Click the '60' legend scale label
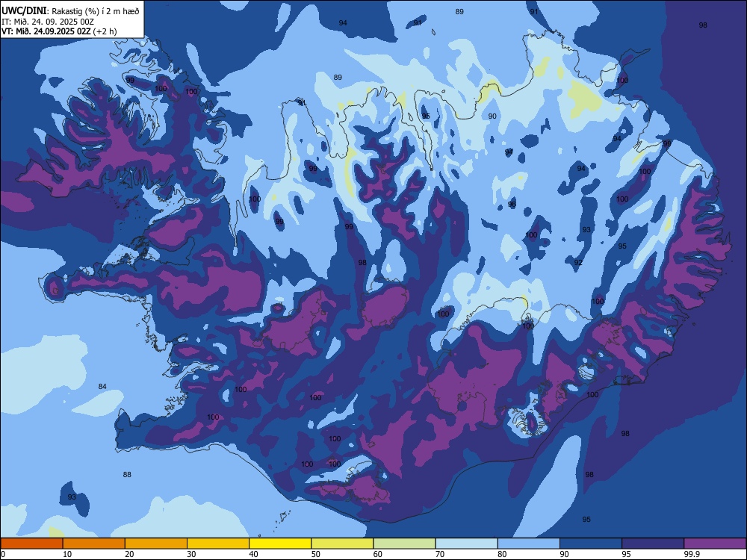The image size is (747, 560). pyautogui.click(x=378, y=554)
